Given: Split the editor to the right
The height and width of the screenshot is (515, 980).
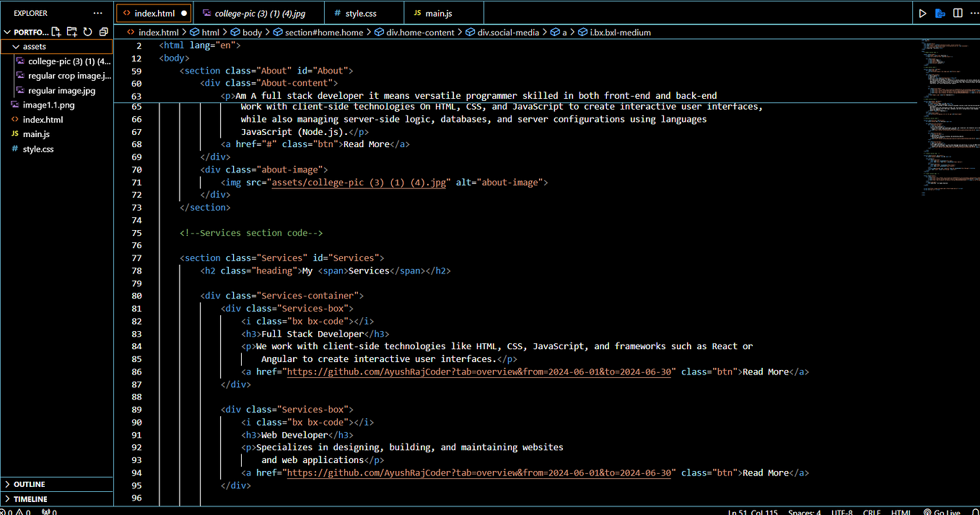Looking at the screenshot, I should click(x=958, y=13).
